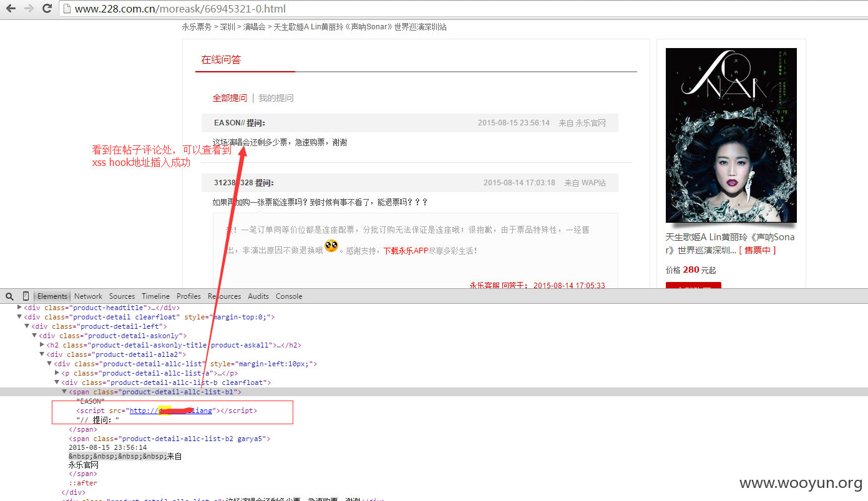Open the Resources tab
Screen dimensions: 868x501
coord(224,296)
